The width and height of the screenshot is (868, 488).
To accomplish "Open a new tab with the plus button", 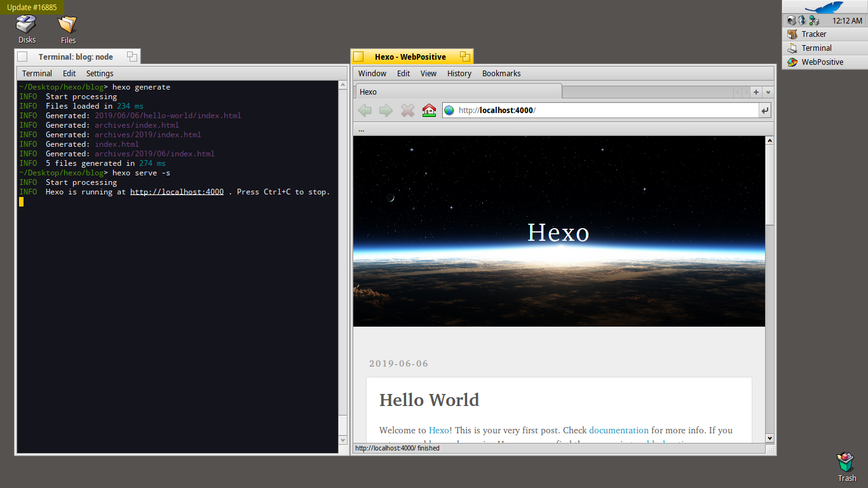I will (x=756, y=92).
